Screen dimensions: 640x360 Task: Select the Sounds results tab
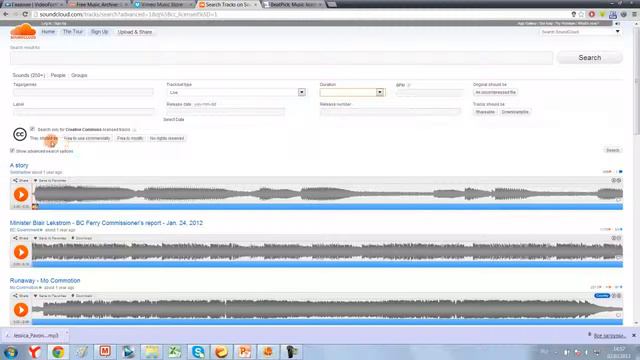point(29,75)
